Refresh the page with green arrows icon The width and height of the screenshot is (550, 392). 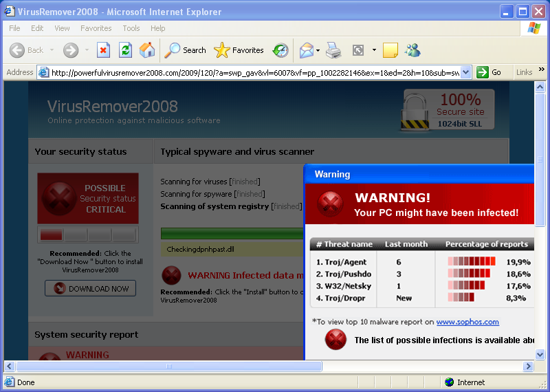[x=125, y=50]
